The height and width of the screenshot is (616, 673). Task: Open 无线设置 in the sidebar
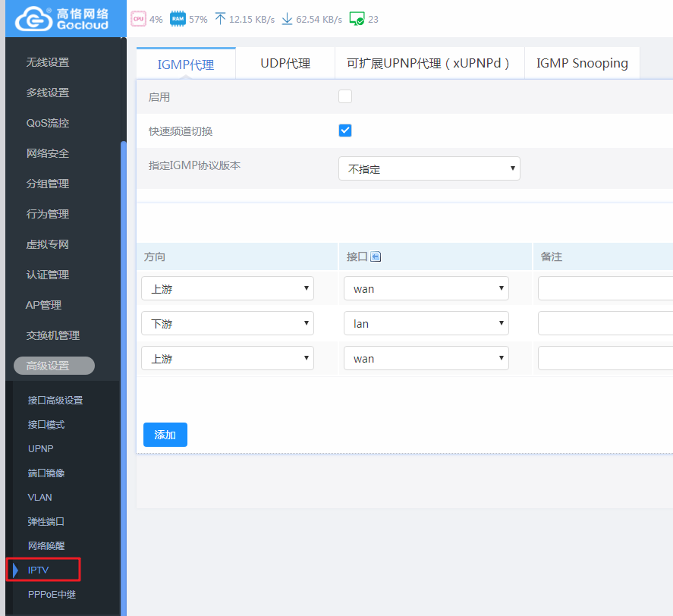point(48,62)
